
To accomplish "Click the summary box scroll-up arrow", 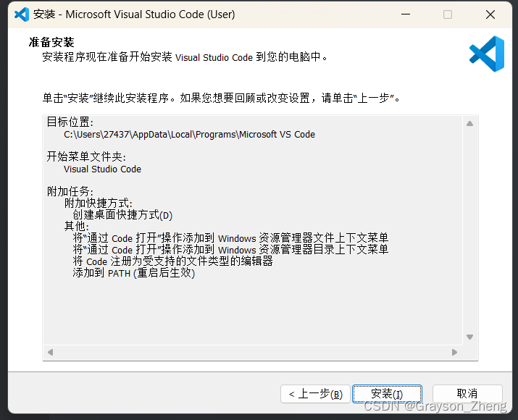I will click(469, 124).
